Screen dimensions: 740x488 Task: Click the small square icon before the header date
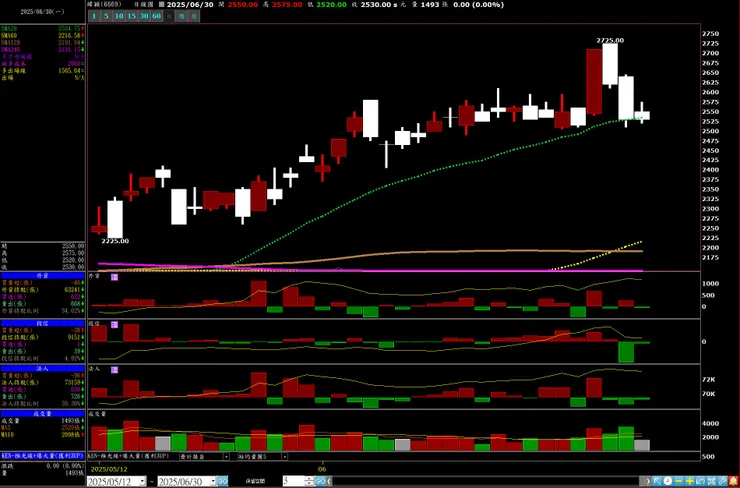pyautogui.click(x=161, y=5)
